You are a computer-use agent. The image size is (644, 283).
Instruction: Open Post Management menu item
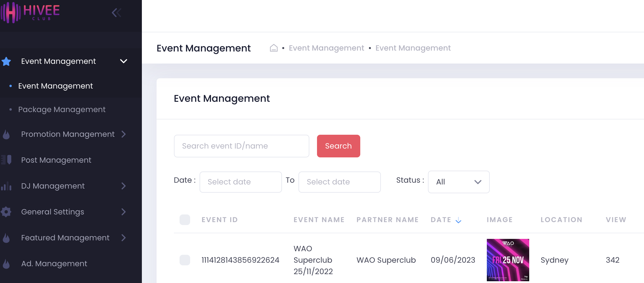tap(56, 160)
